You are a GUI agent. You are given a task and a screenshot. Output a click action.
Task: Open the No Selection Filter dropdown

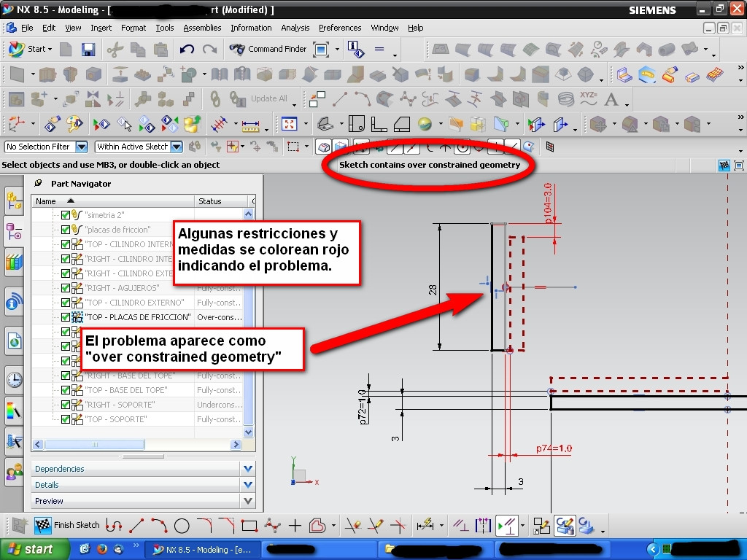(81, 147)
